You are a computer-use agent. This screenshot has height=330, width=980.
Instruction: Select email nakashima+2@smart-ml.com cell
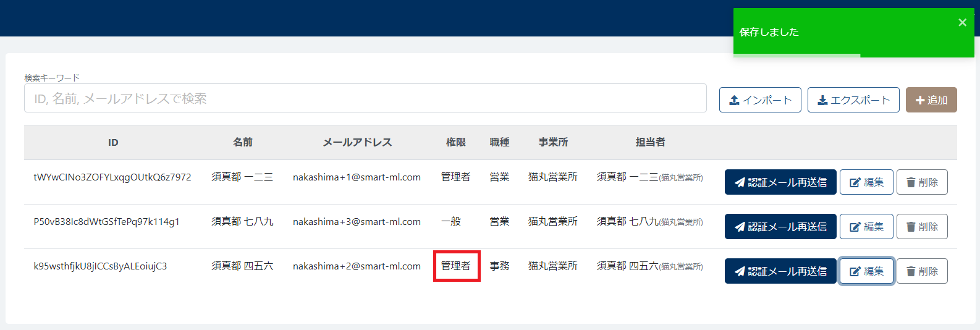[357, 266]
